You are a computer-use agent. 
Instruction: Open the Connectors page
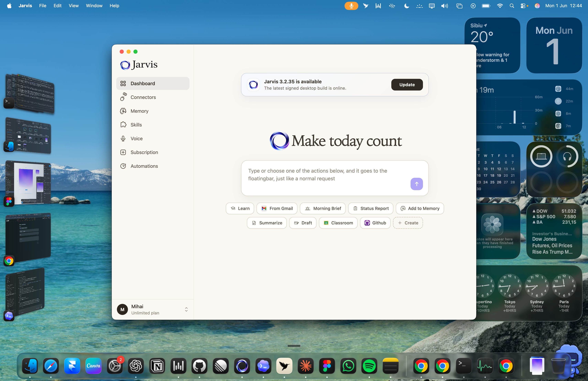[153, 97]
